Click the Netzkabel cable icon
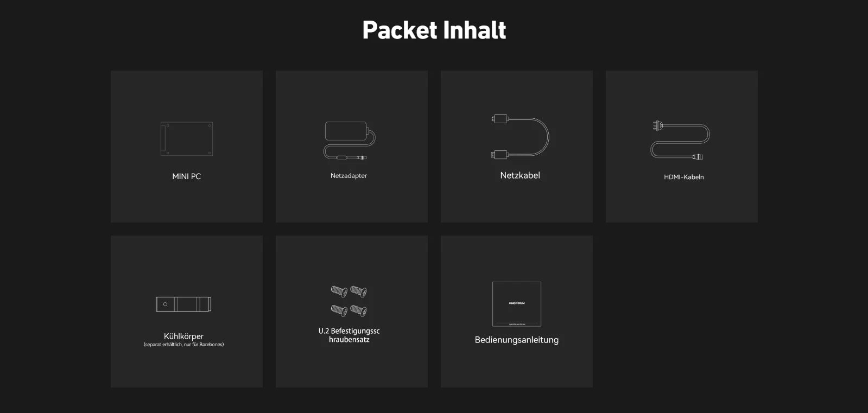 tap(520, 137)
